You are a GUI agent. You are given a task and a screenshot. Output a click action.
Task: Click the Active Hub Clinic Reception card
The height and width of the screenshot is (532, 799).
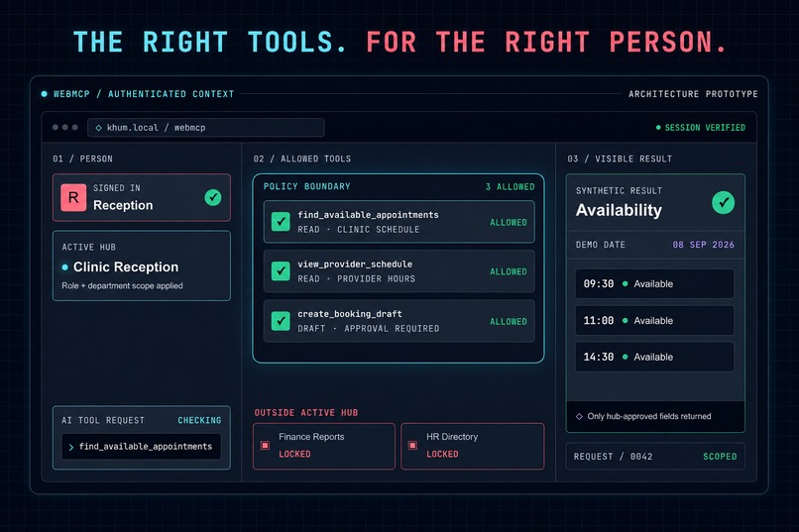(x=142, y=266)
